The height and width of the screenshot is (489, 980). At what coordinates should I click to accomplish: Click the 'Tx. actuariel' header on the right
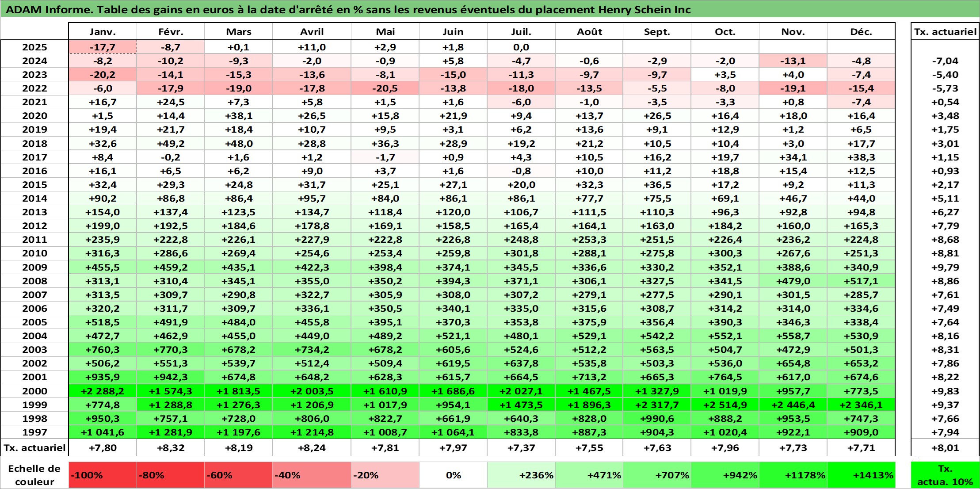(x=945, y=31)
